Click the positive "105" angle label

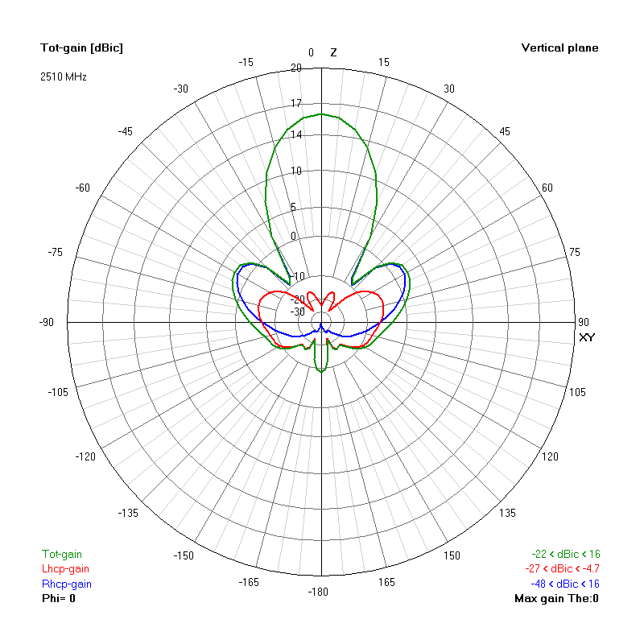(577, 392)
